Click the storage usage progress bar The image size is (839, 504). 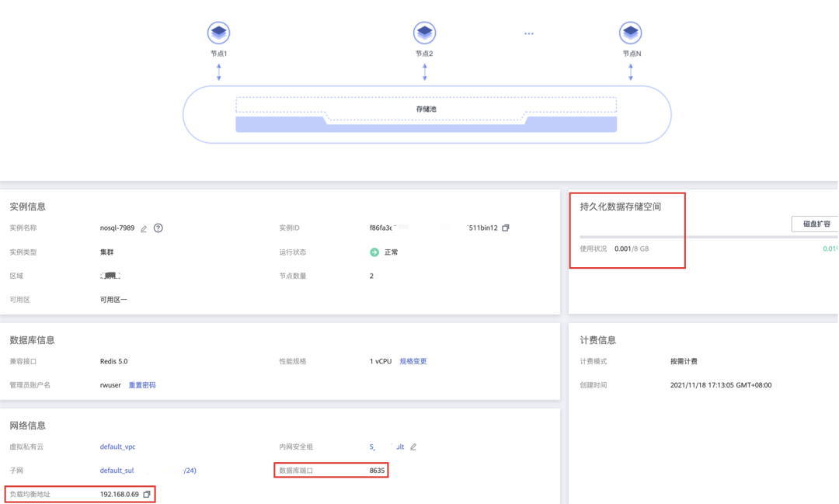[x=708, y=237]
